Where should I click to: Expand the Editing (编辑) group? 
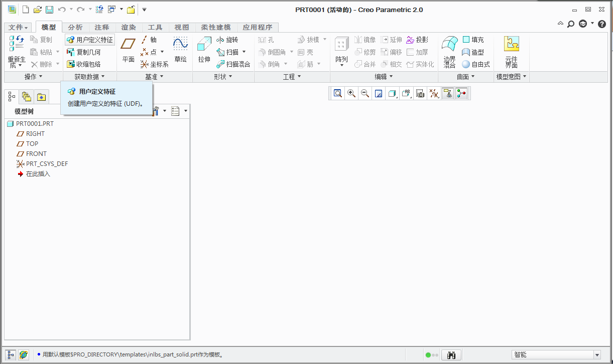click(384, 77)
